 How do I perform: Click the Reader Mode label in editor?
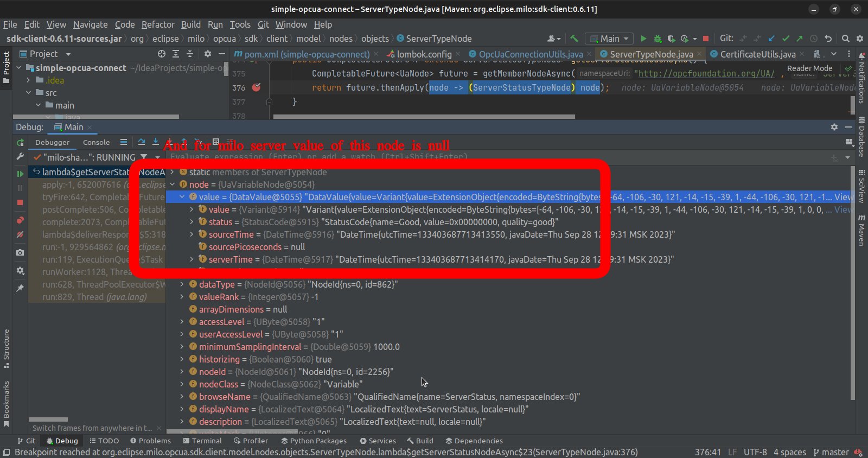pos(809,68)
